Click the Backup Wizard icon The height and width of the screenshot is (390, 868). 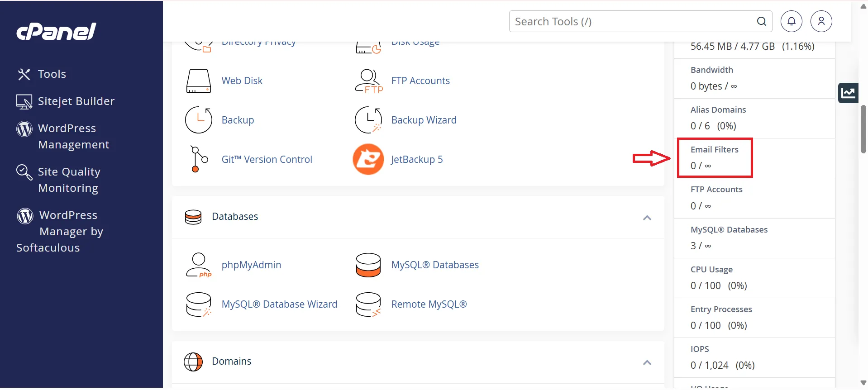point(368,120)
